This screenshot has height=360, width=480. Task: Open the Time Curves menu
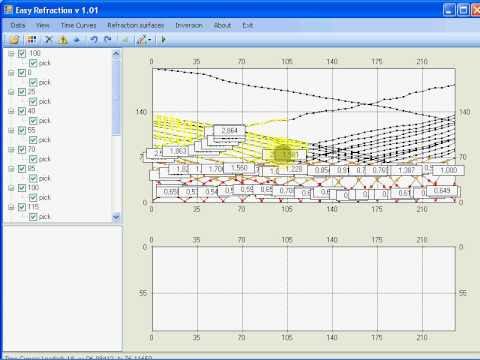tap(78, 25)
